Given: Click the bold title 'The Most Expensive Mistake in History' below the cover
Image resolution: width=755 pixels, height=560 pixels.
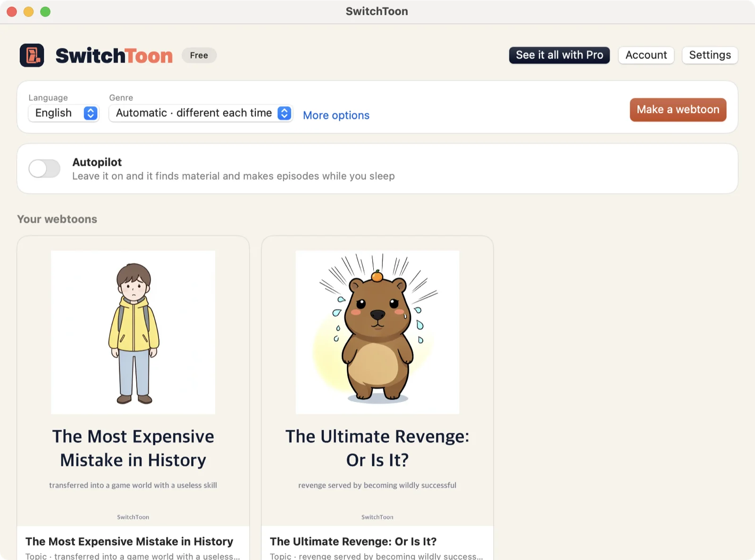Looking at the screenshot, I should click(129, 541).
